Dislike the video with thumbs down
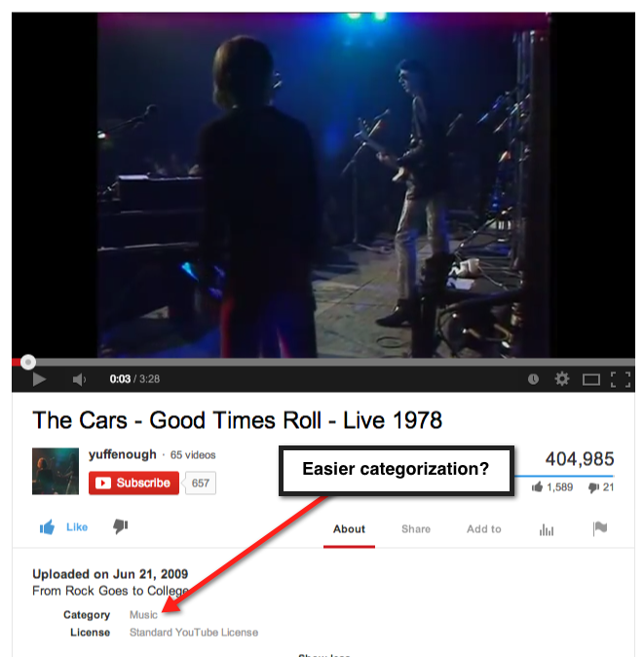 click(x=121, y=526)
